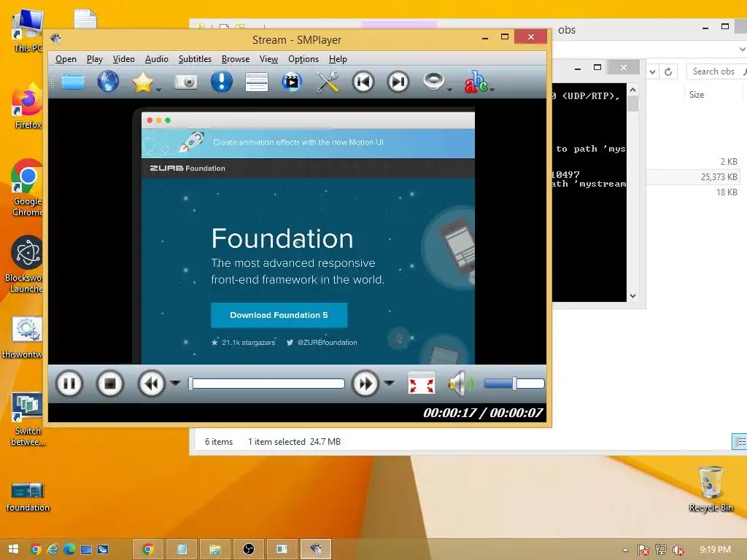Open the Options menu
Screen dimensions: 747x560
[x=303, y=59]
